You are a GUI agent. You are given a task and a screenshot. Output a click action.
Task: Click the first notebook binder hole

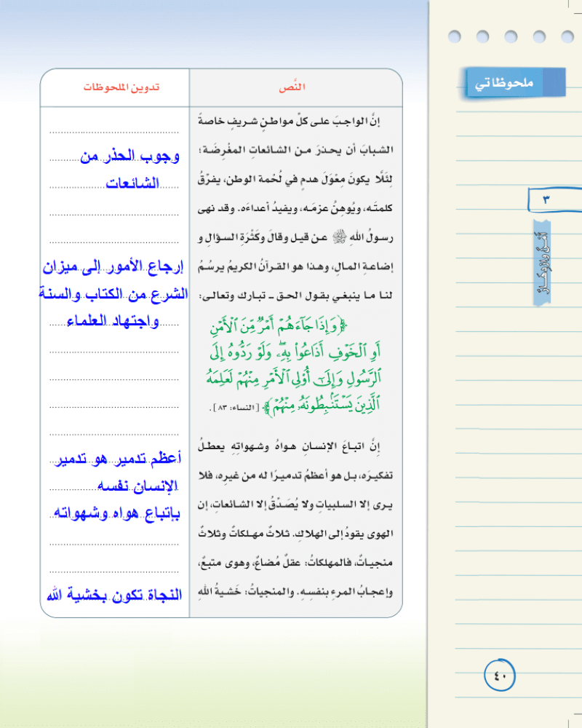click(455, 36)
